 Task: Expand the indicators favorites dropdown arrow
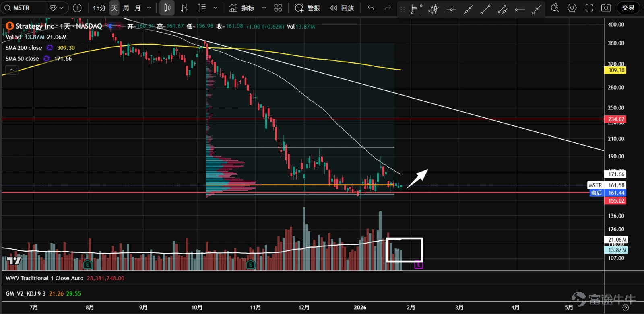(264, 8)
